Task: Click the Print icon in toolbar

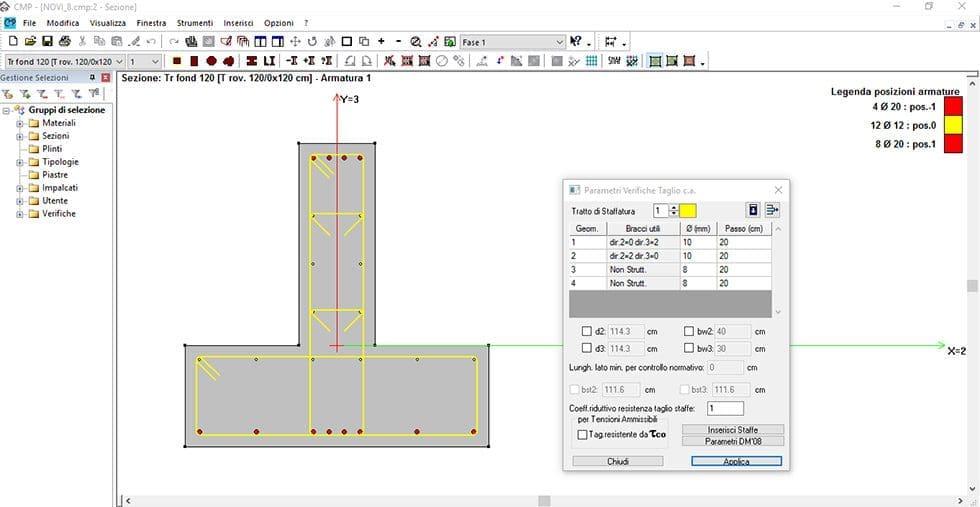Action: coord(64,42)
